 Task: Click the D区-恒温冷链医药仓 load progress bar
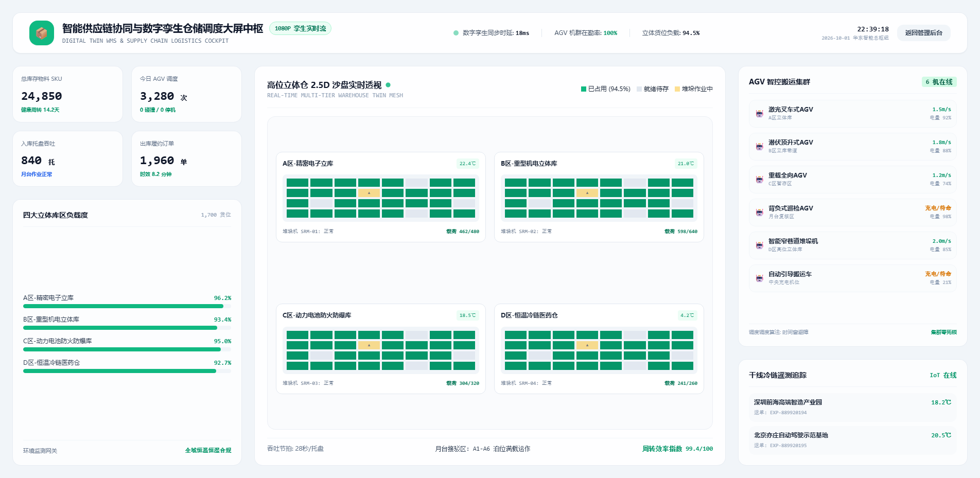click(127, 371)
